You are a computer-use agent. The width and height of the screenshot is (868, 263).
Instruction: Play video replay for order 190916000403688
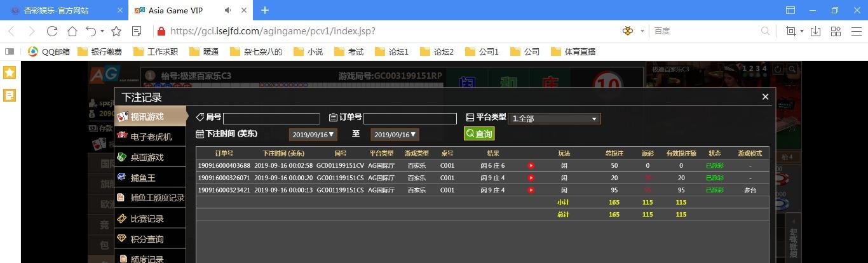(531, 166)
